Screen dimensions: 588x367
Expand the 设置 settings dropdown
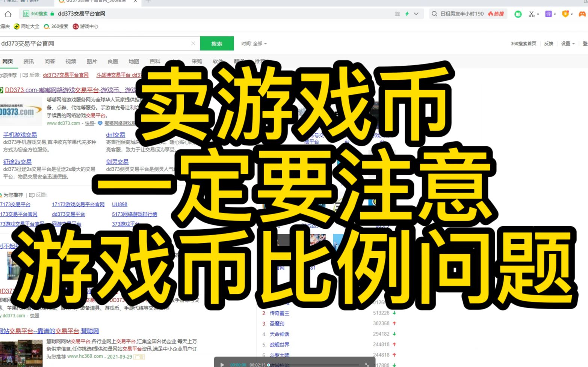(x=568, y=44)
